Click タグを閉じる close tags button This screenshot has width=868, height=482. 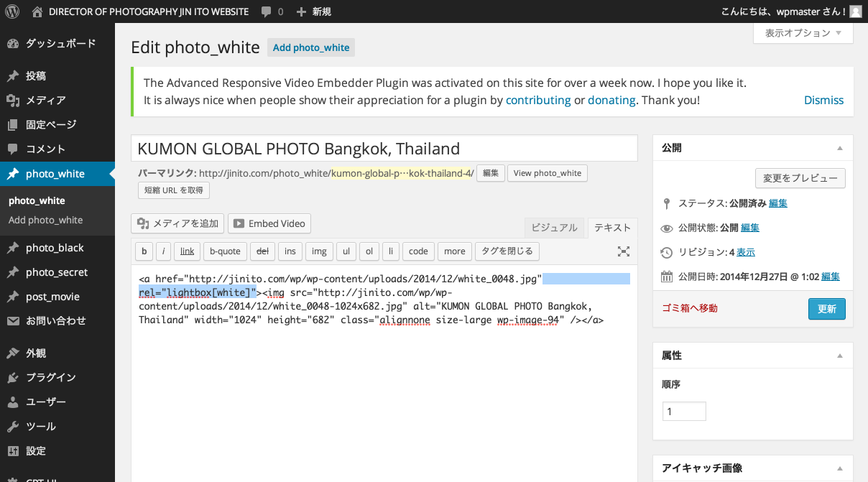(507, 251)
